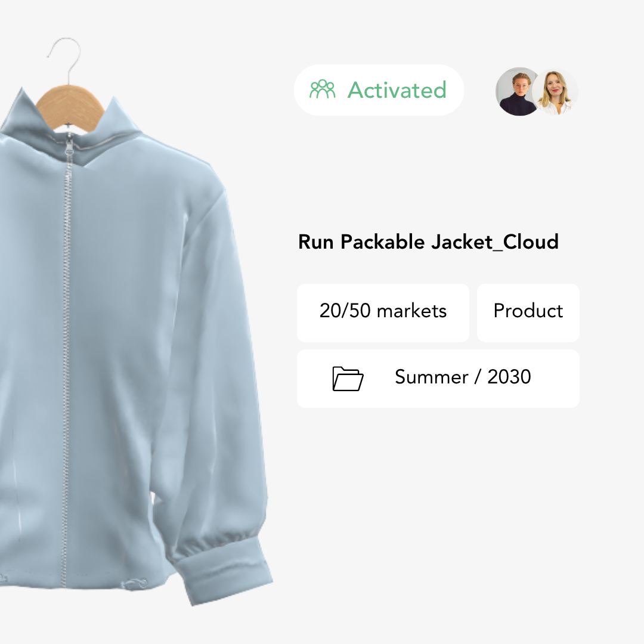Image resolution: width=644 pixels, height=644 pixels.
Task: Click the jacket zipper pull
Action: coord(70,146)
